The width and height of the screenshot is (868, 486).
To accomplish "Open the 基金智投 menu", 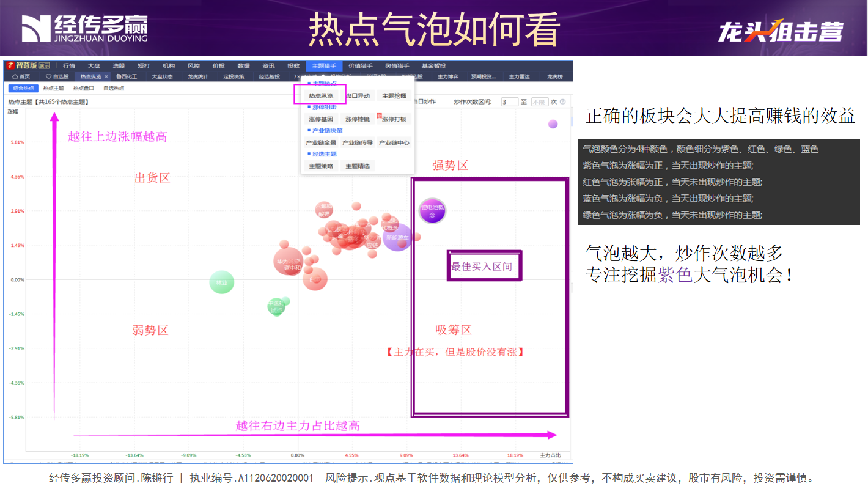I will (434, 66).
